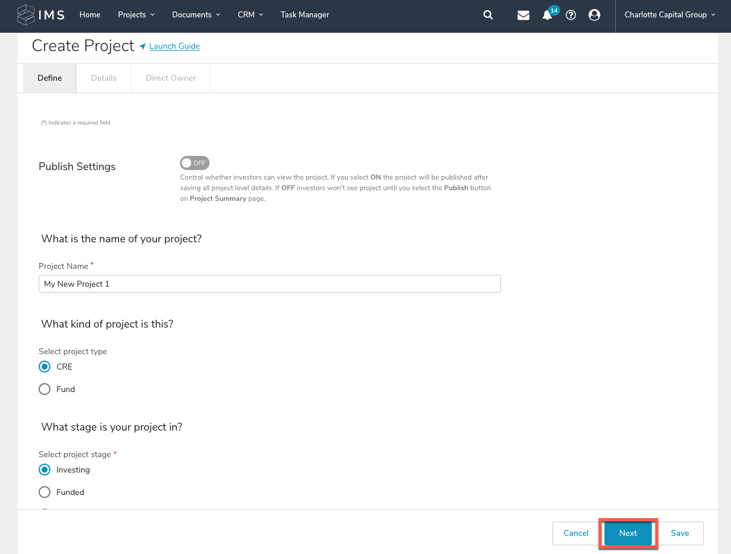Focus the Project Name input field
The image size is (731, 554).
click(x=269, y=284)
